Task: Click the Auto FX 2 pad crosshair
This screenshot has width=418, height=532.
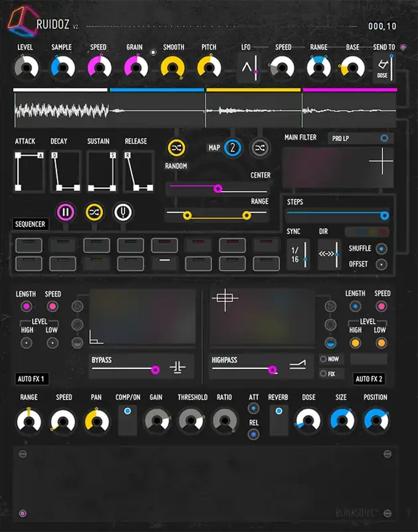Action: pyautogui.click(x=225, y=299)
